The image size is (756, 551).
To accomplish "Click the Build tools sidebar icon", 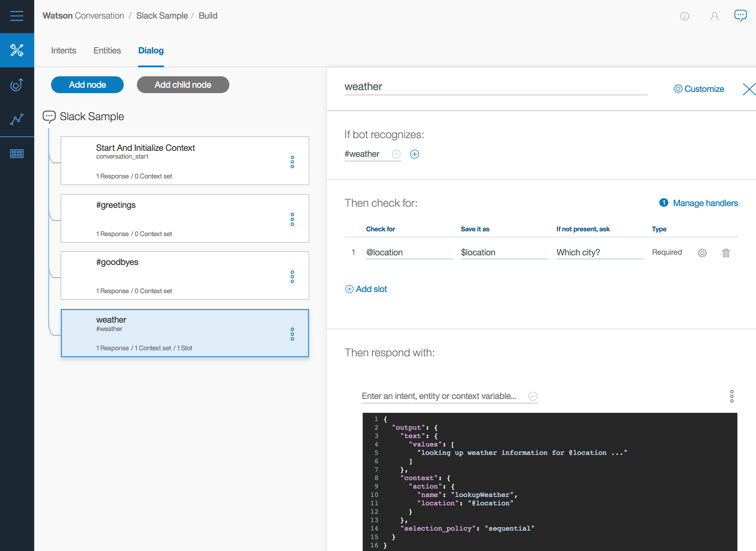I will 17,50.
